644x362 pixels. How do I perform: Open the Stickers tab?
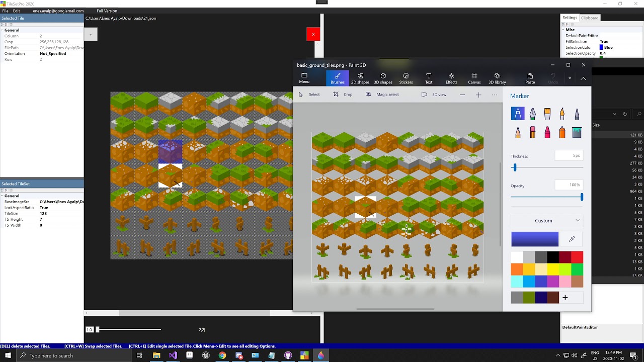pos(406,78)
